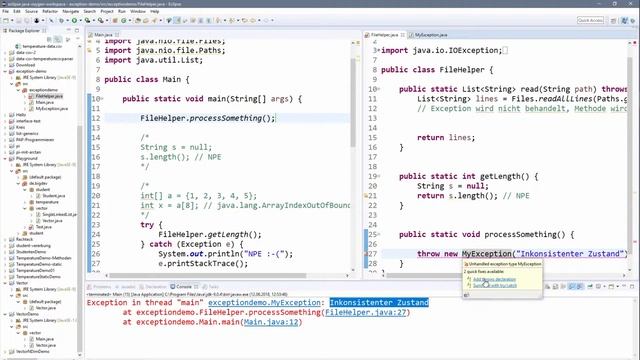Screen dimensions: 640x360
Task: Minimize the Console view panel
Action: 624,287
